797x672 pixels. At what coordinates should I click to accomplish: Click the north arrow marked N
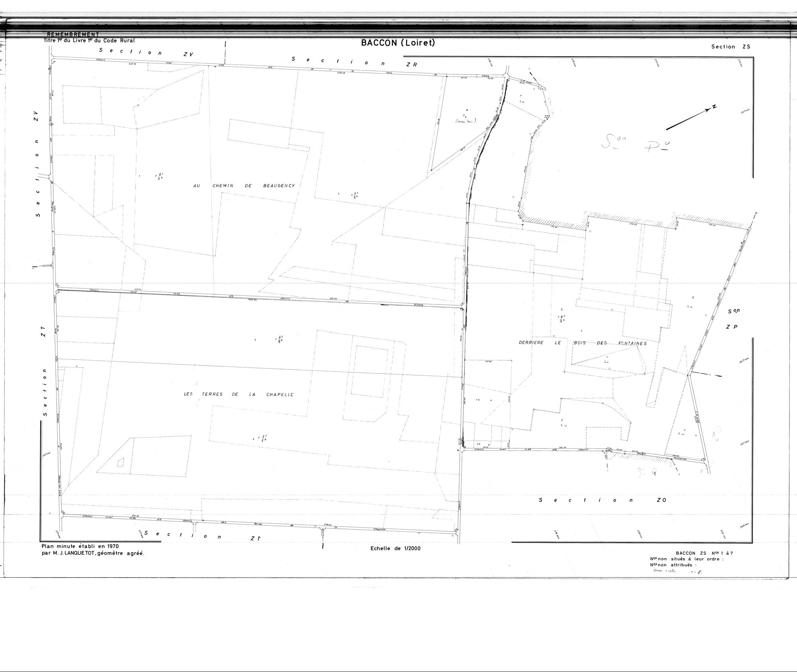coord(692,118)
